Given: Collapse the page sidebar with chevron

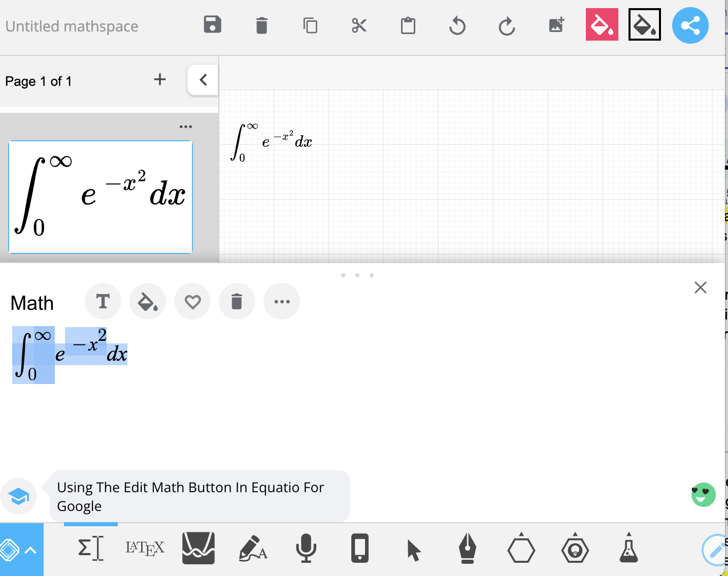Looking at the screenshot, I should 203,80.
